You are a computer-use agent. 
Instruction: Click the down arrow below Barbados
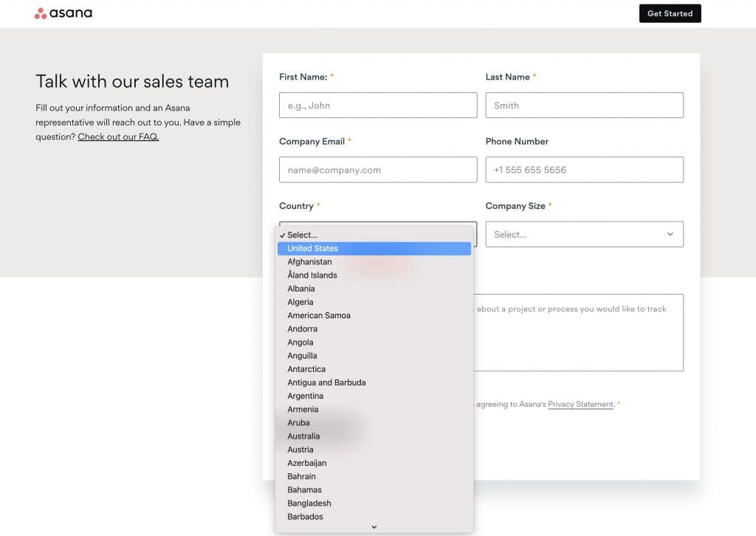(374, 527)
